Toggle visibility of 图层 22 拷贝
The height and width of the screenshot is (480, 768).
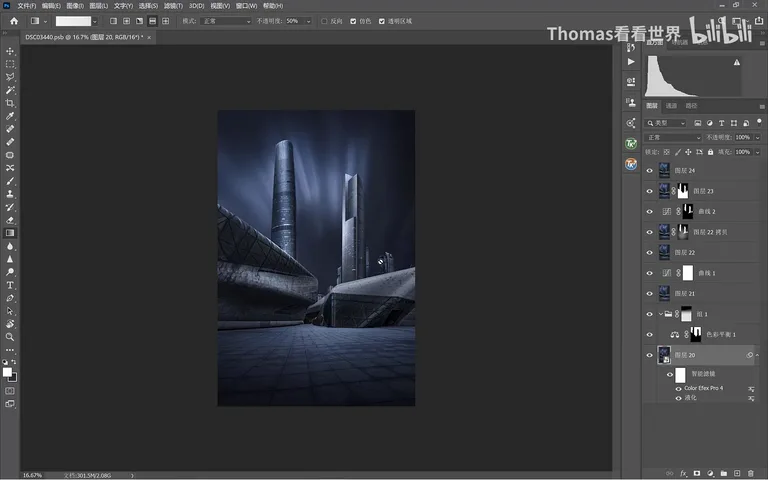pos(649,232)
